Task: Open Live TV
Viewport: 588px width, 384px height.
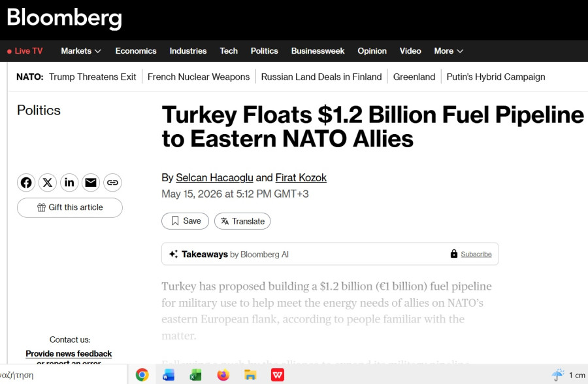Action: [25, 51]
